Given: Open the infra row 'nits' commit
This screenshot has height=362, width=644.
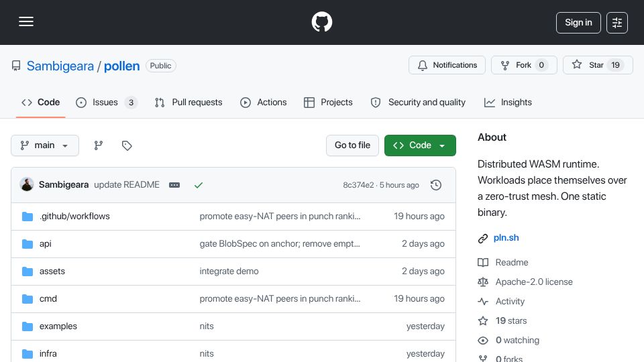Looking at the screenshot, I should [207, 354].
